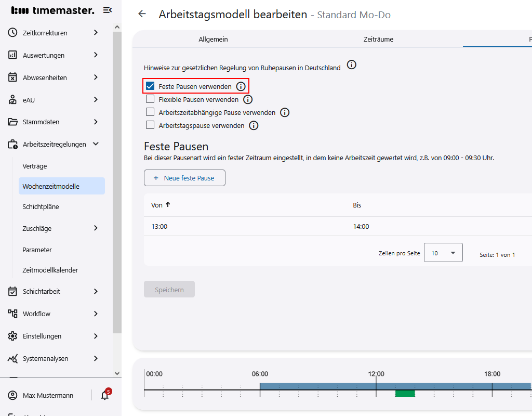Image resolution: width=532 pixels, height=416 pixels.
Task: Open the notification bell with 5 alerts
Action: pyautogui.click(x=105, y=395)
